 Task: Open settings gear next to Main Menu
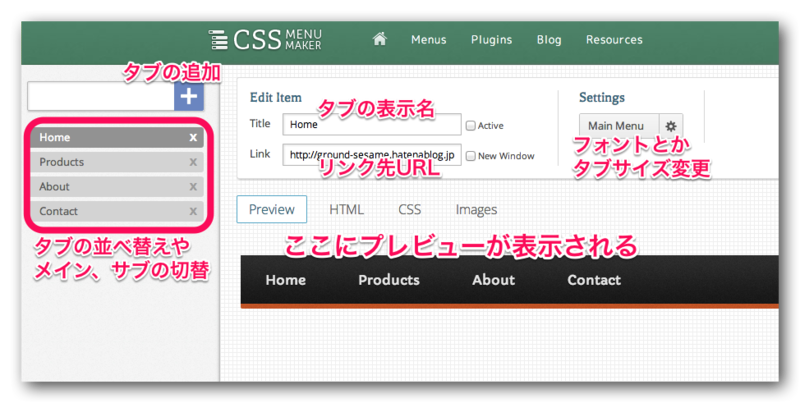(671, 126)
